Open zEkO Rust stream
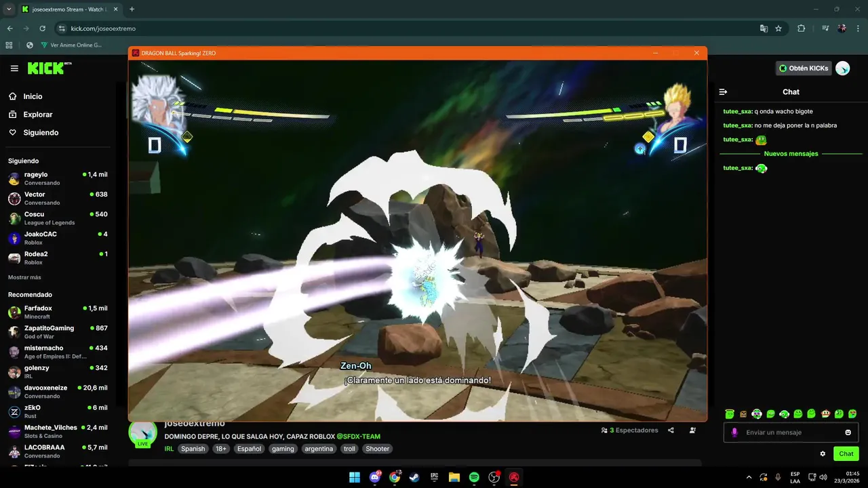The height and width of the screenshot is (488, 868). click(58, 411)
